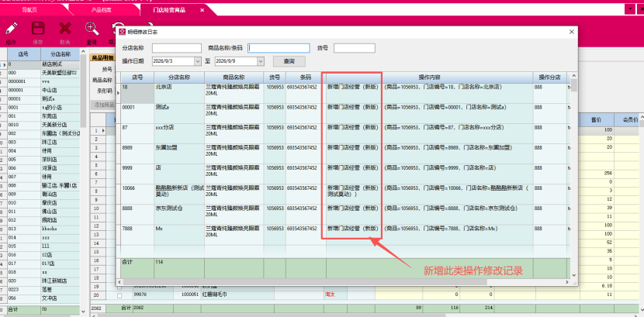This screenshot has width=644, height=317.
Task: Click the Save (保存) floppy disk icon
Action: [x=38, y=29]
